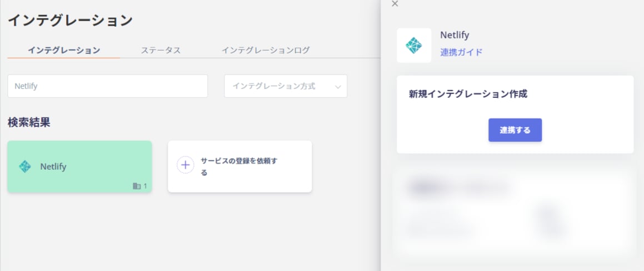Click the Netlify title in side panel
The image size is (644, 271).
pyautogui.click(x=455, y=36)
